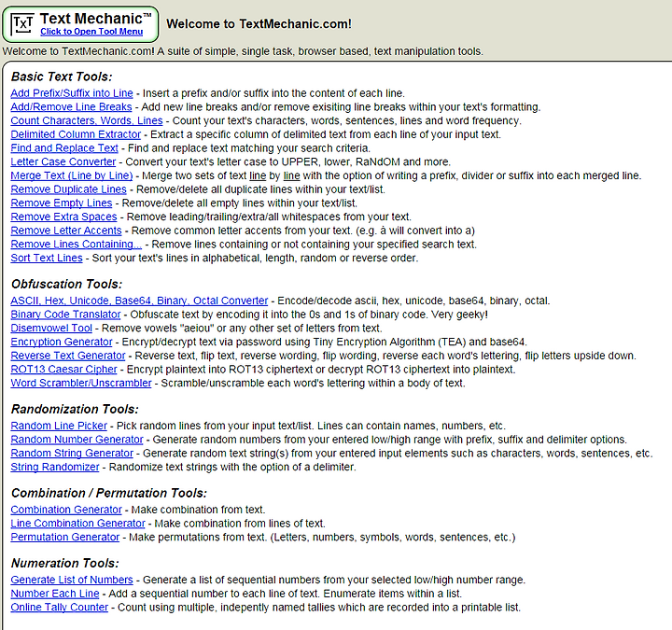
Task: Open Online Tally Counter link
Action: [60, 607]
